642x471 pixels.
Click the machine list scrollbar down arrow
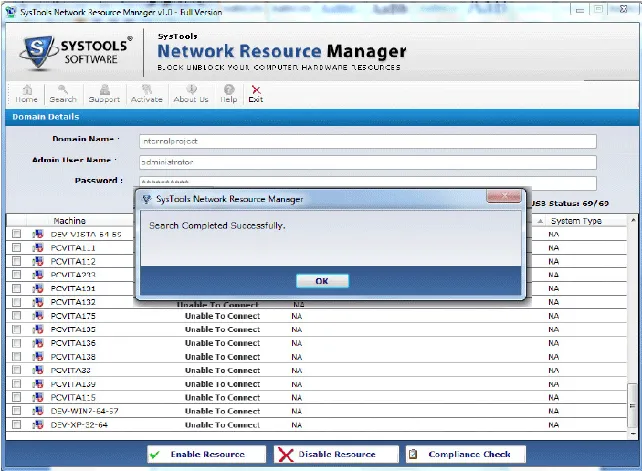pos(633,433)
